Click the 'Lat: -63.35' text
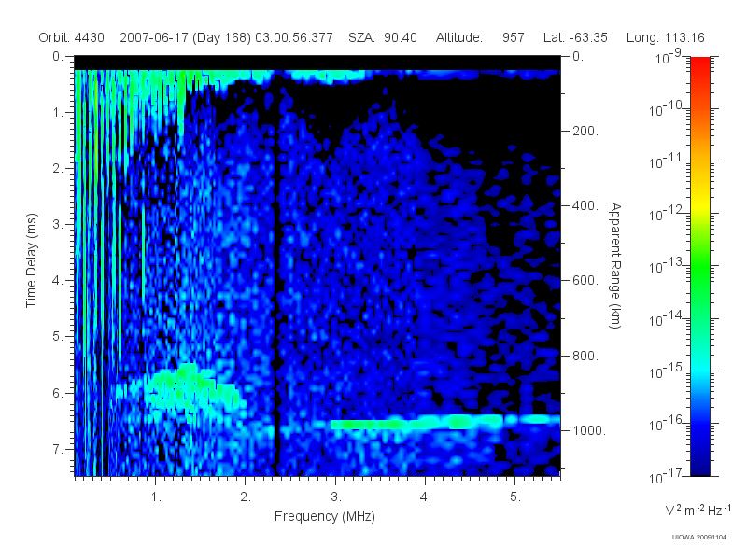This screenshot has height=560, width=747. point(575,37)
